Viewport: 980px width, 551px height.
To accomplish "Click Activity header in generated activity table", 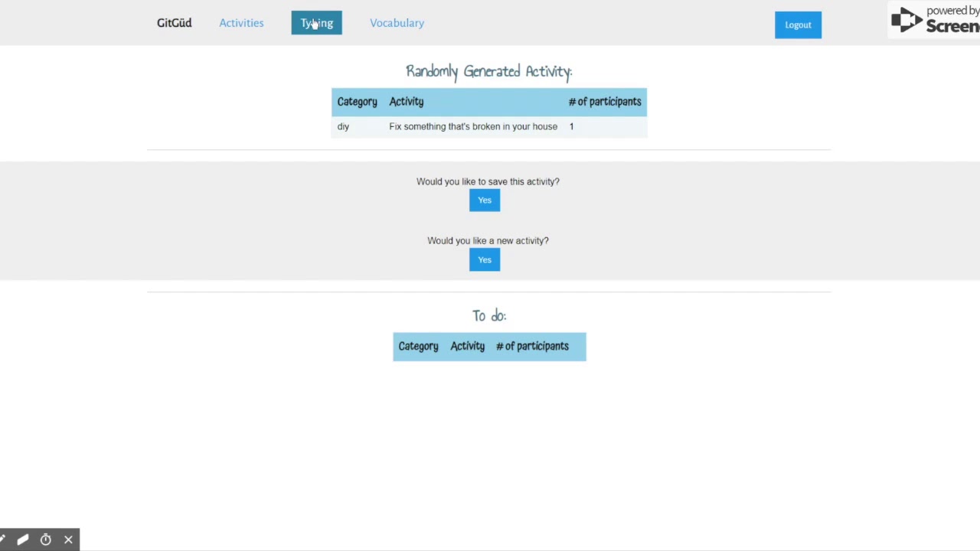I will click(x=406, y=102).
